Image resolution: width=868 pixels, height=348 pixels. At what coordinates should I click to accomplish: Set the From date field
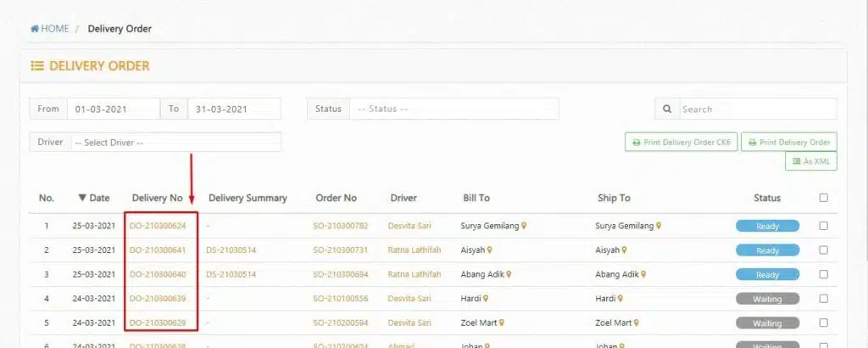tap(114, 109)
